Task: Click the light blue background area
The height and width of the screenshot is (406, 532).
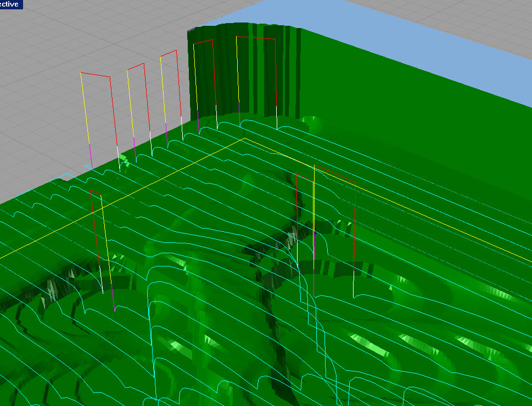Action: point(439,44)
